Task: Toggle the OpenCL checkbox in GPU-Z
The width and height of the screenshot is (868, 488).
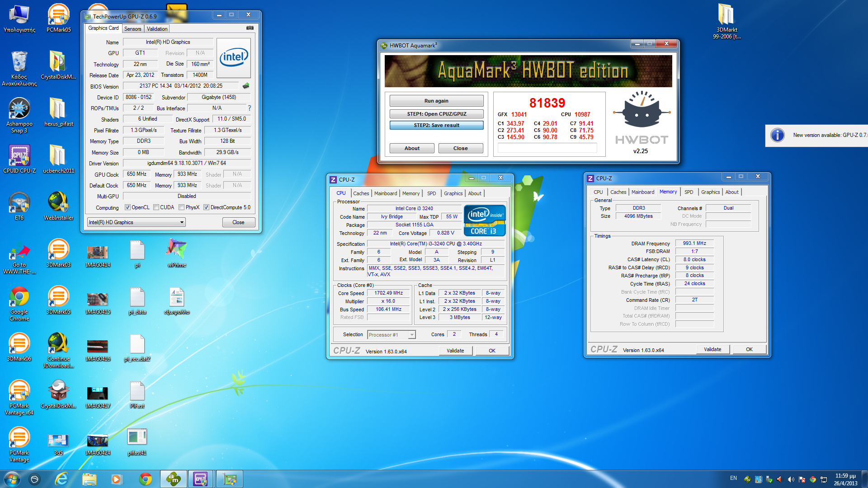Action: coord(128,207)
